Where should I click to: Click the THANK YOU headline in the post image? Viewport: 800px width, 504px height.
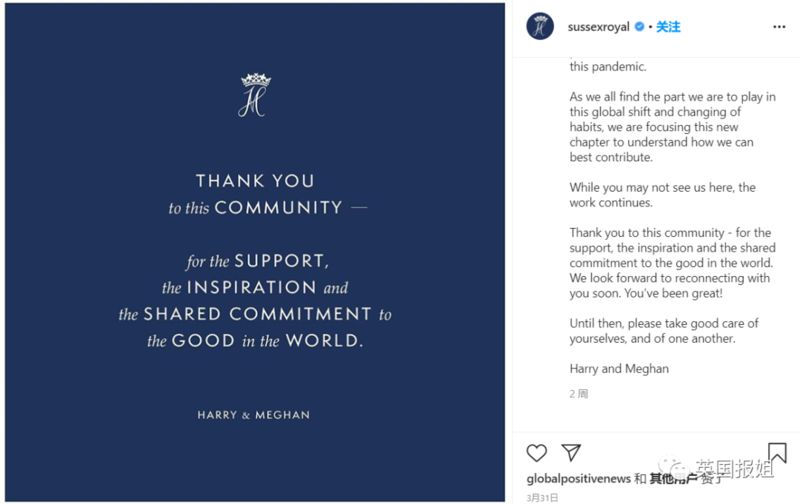pos(255,181)
